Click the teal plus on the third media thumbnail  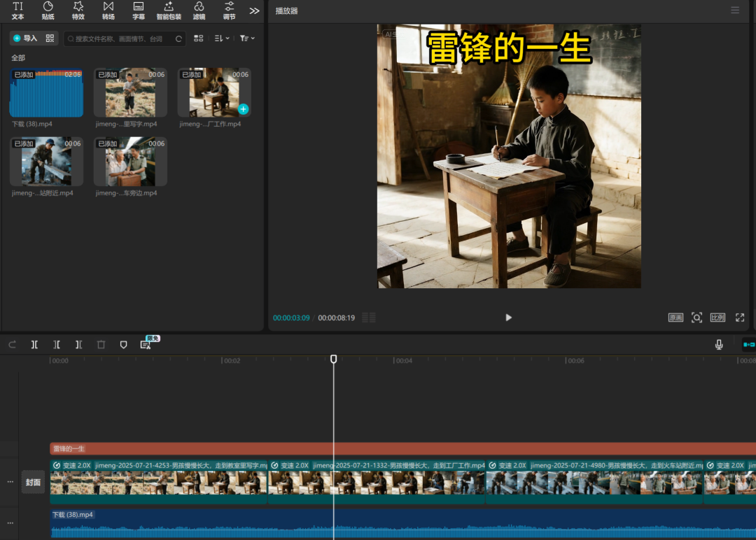click(x=243, y=109)
